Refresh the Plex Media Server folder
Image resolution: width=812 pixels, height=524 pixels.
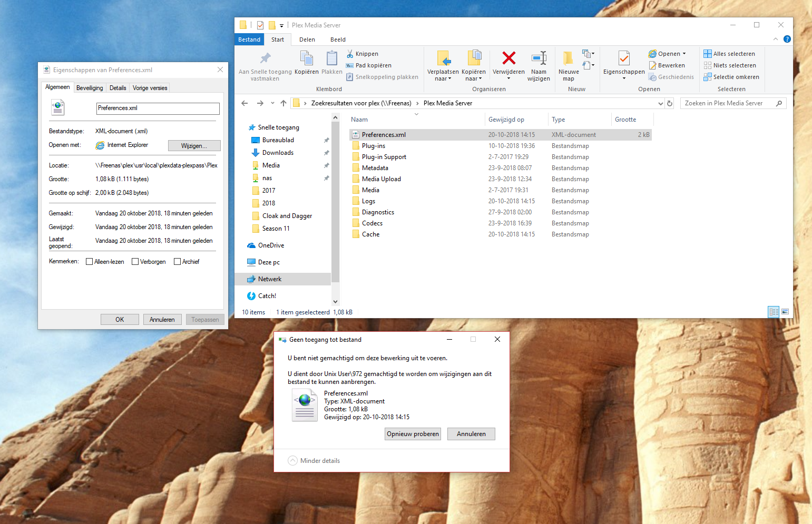670,103
